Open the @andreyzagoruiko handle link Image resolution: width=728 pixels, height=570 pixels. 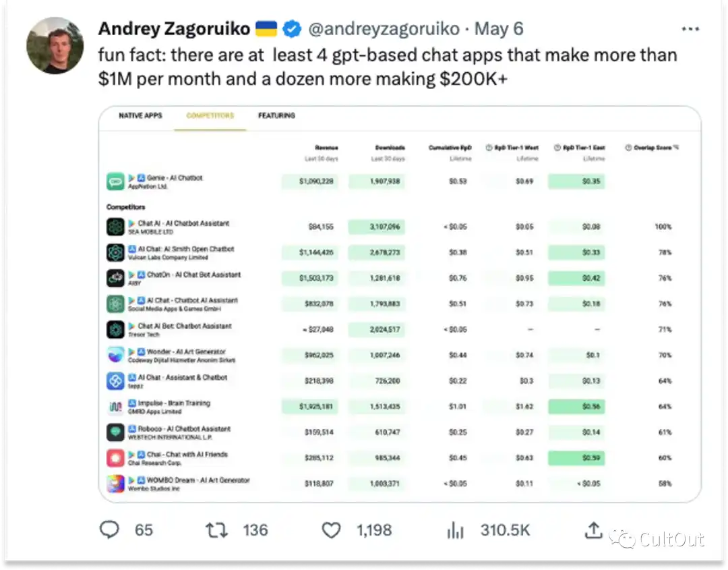tap(384, 29)
